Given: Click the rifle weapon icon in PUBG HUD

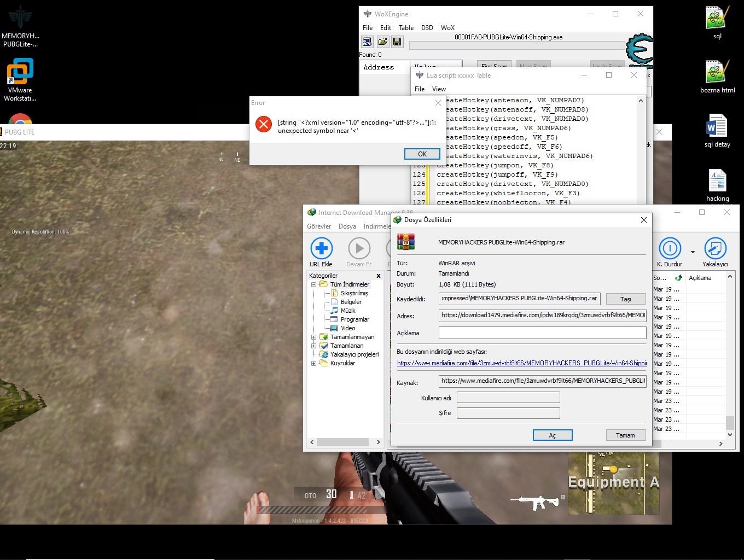Looking at the screenshot, I should click(534, 501).
